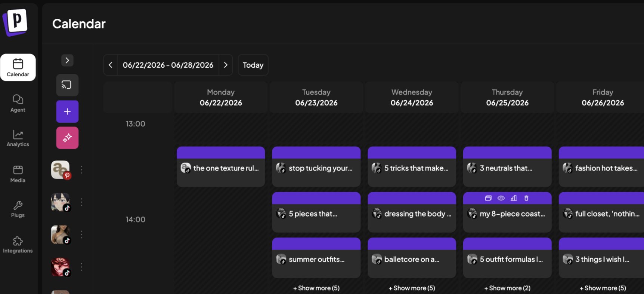Open the Integrations section
This screenshot has height=294, width=644.
click(18, 245)
